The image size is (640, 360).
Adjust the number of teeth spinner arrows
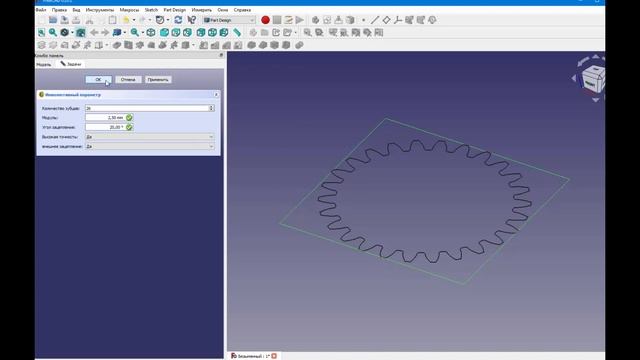[x=211, y=108]
